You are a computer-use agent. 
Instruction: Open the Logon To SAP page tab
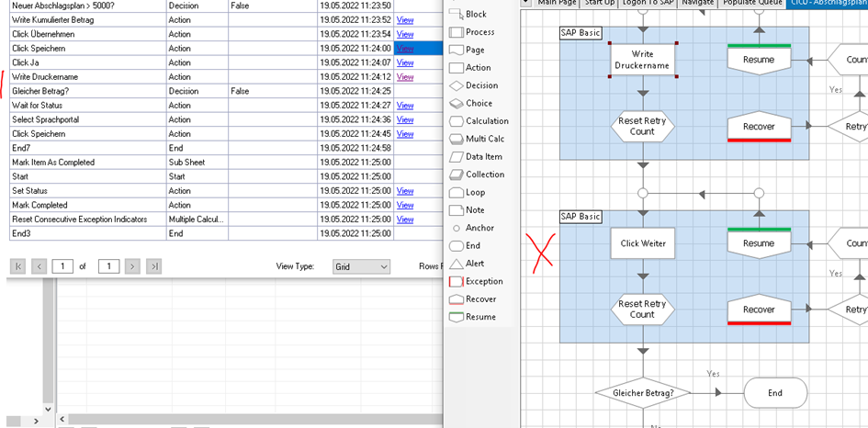648,3
